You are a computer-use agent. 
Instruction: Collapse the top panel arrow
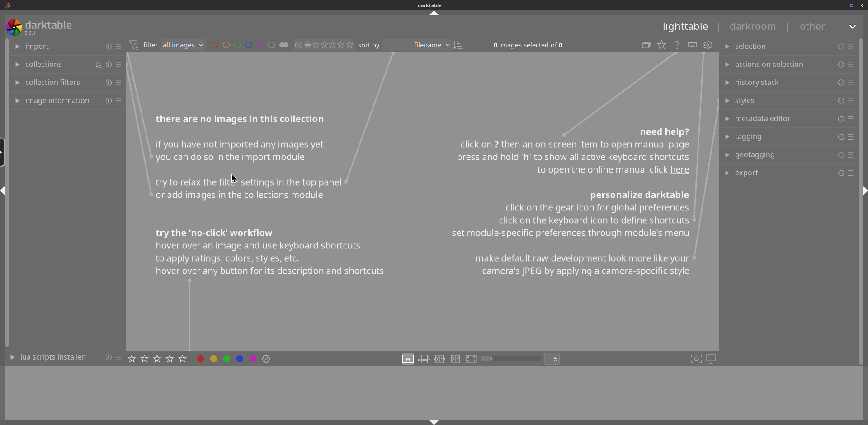pos(434,13)
